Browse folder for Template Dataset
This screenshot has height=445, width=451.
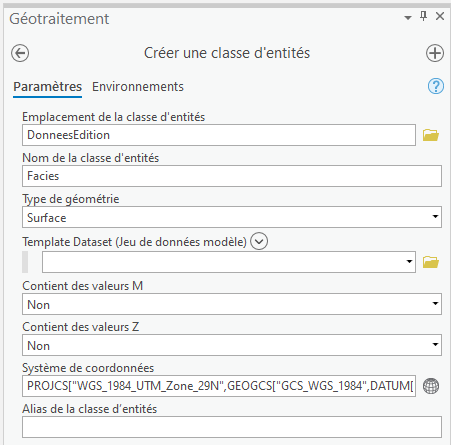[x=431, y=262]
